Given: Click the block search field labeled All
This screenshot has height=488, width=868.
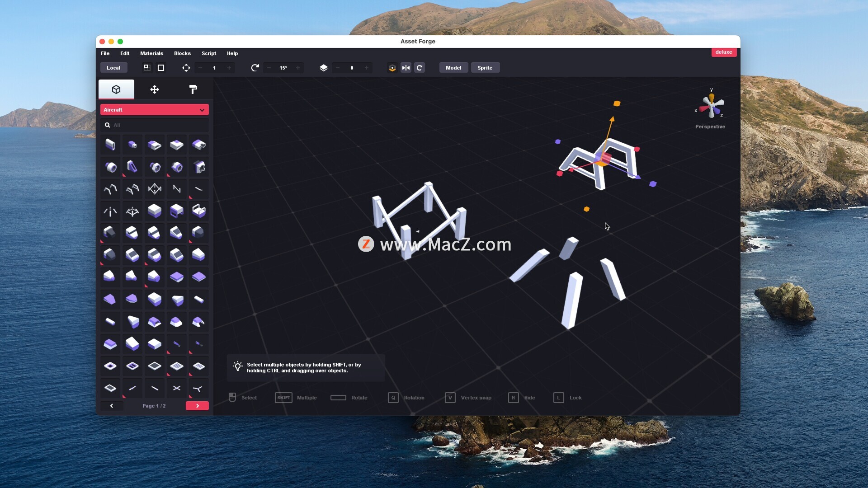Looking at the screenshot, I should pos(155,125).
